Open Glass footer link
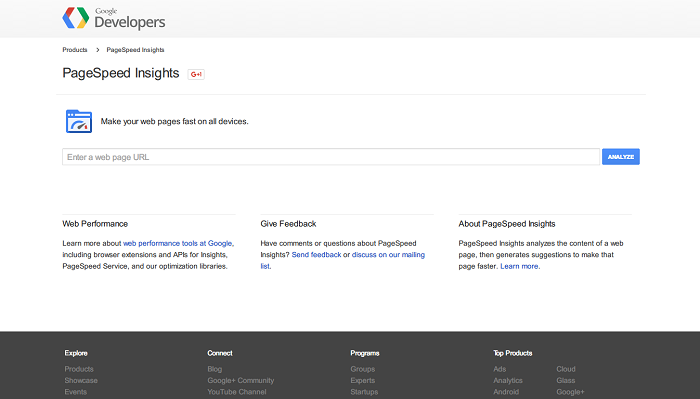The image size is (700, 399). pyautogui.click(x=566, y=381)
